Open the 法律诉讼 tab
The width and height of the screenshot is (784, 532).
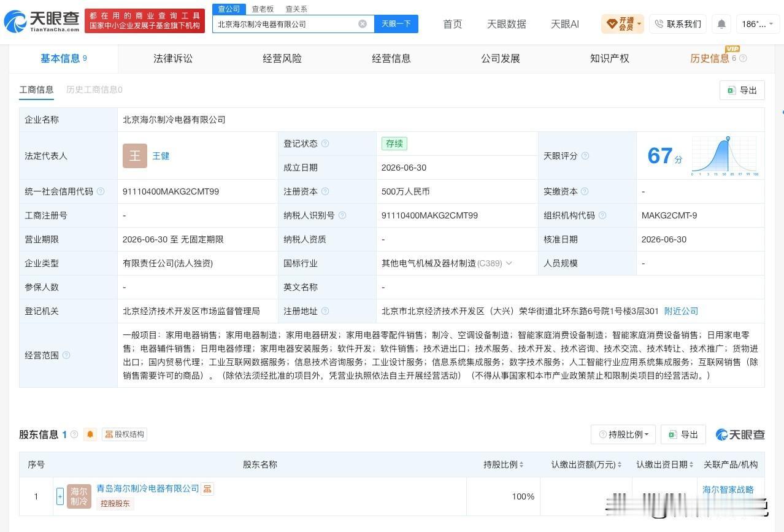(173, 58)
